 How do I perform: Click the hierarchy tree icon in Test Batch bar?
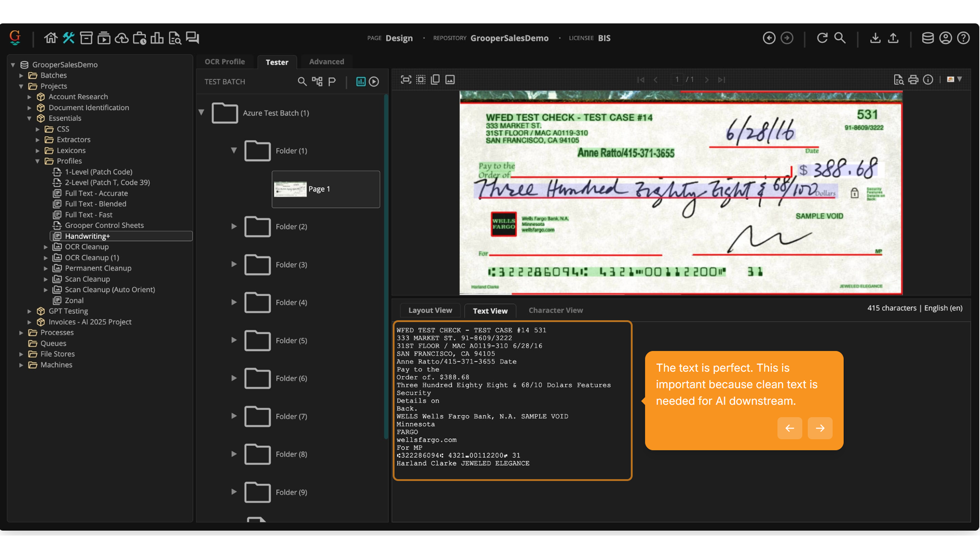point(317,82)
